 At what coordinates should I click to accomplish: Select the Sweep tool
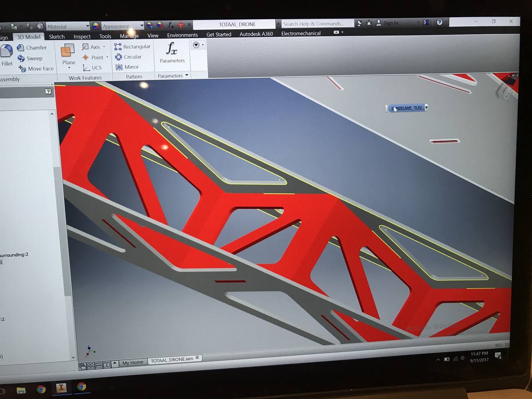click(x=30, y=58)
